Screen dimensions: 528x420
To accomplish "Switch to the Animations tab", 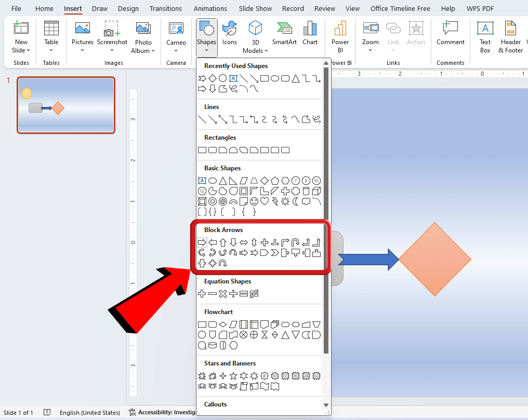I will point(210,8).
